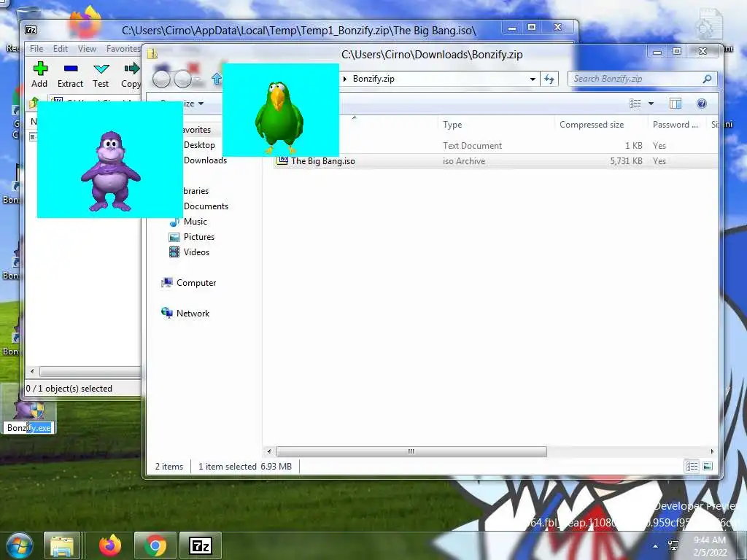Switch to large icons view via status bar icon
Screen dimensions: 747x560
[x=708, y=466]
